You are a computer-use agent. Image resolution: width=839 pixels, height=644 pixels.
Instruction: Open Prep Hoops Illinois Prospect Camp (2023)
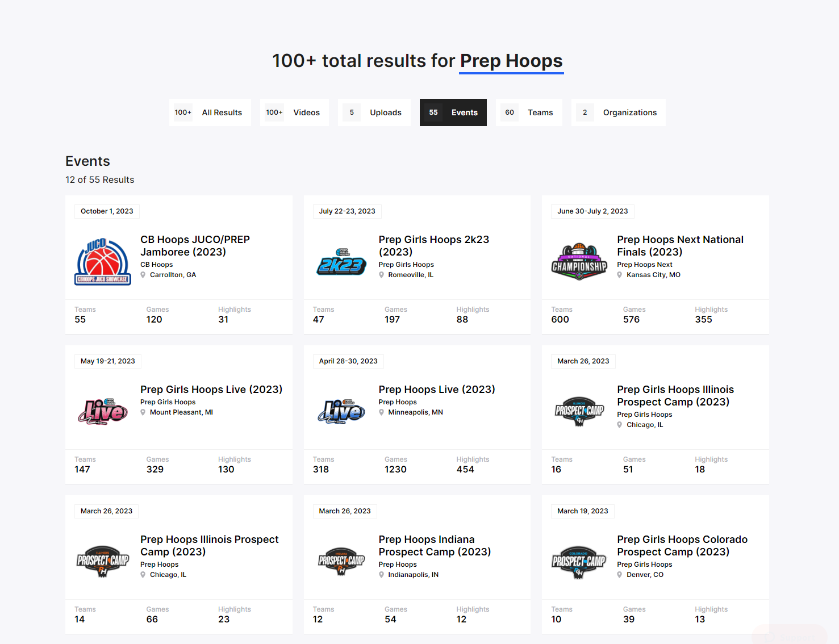[210, 546]
